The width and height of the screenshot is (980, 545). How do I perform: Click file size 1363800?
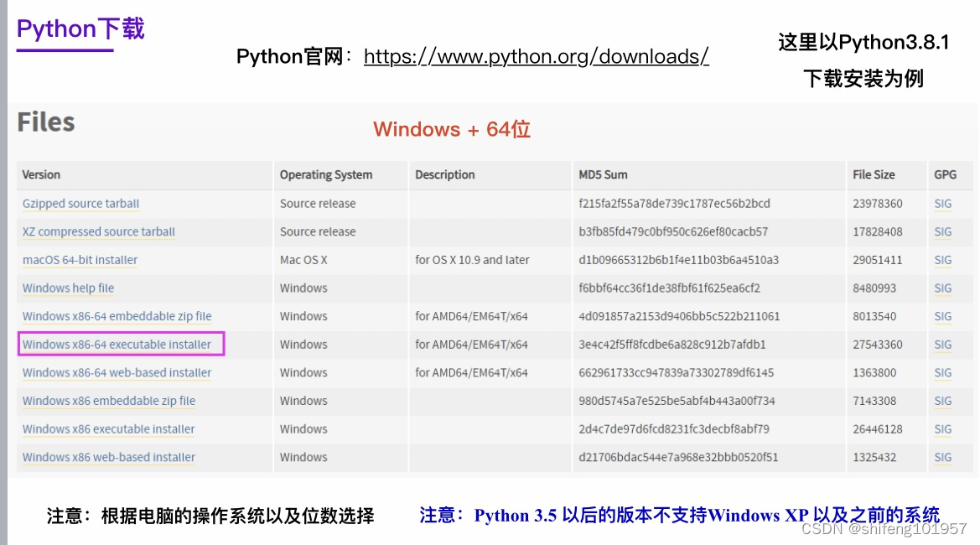coord(874,372)
